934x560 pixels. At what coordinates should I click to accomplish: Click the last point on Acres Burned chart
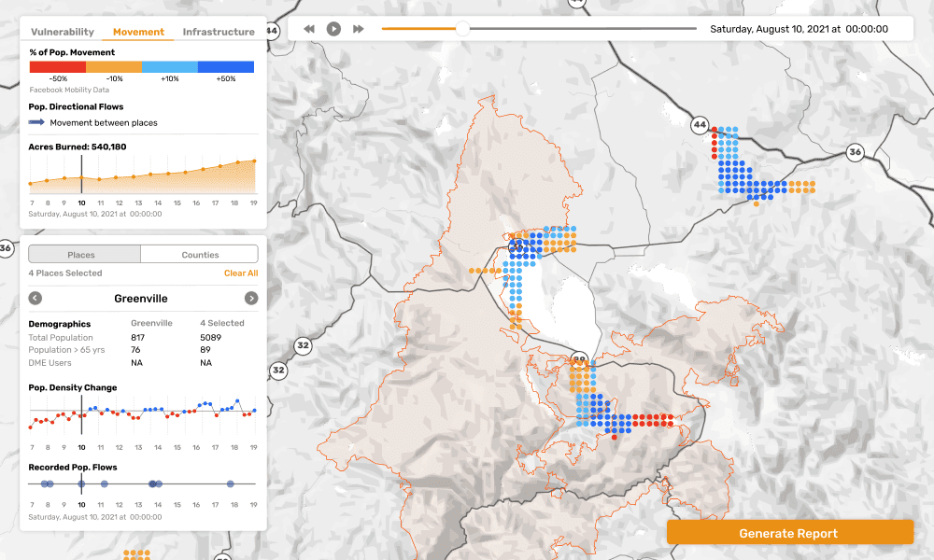[x=254, y=161]
